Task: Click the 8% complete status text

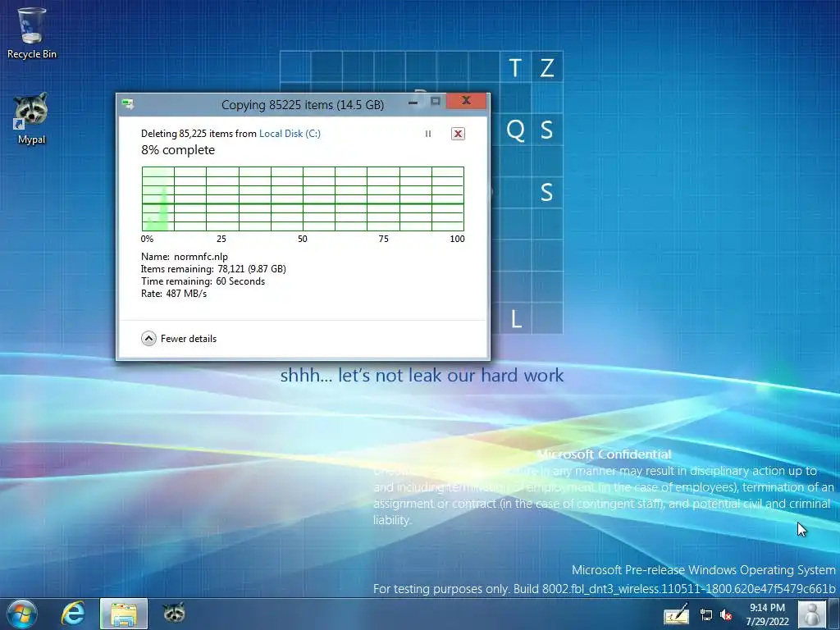Action: coord(178,150)
